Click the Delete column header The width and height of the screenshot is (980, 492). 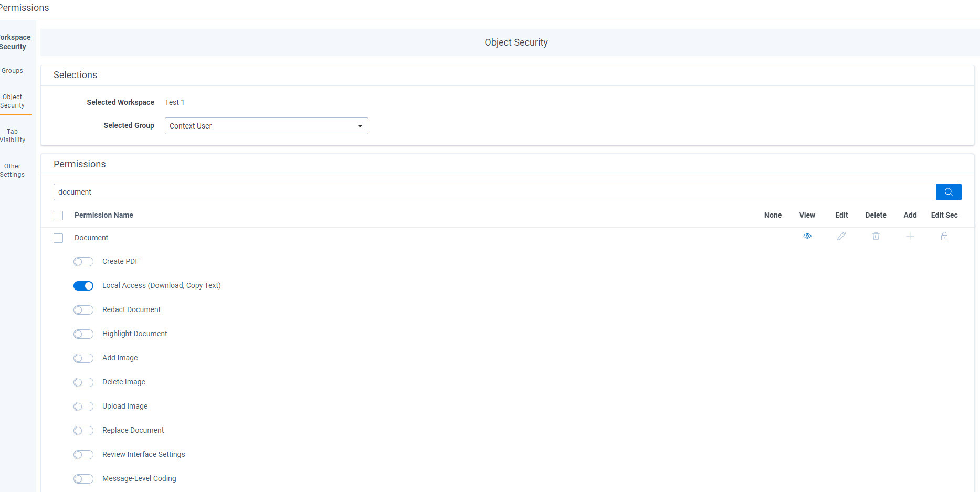(x=876, y=215)
